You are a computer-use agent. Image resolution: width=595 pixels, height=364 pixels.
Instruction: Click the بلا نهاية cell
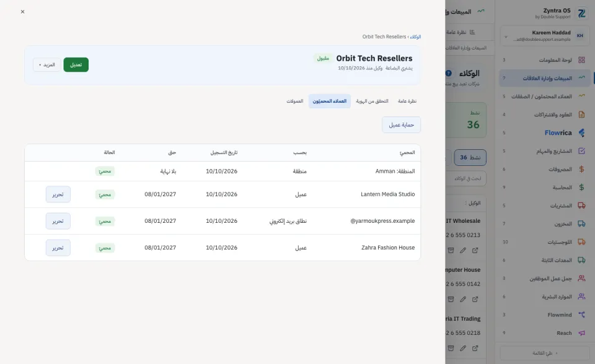coord(168,171)
